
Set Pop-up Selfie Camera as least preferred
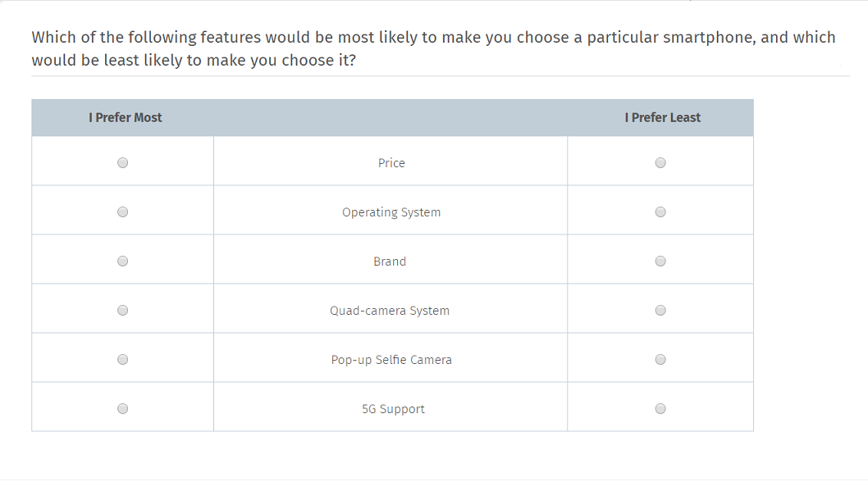tap(660, 360)
